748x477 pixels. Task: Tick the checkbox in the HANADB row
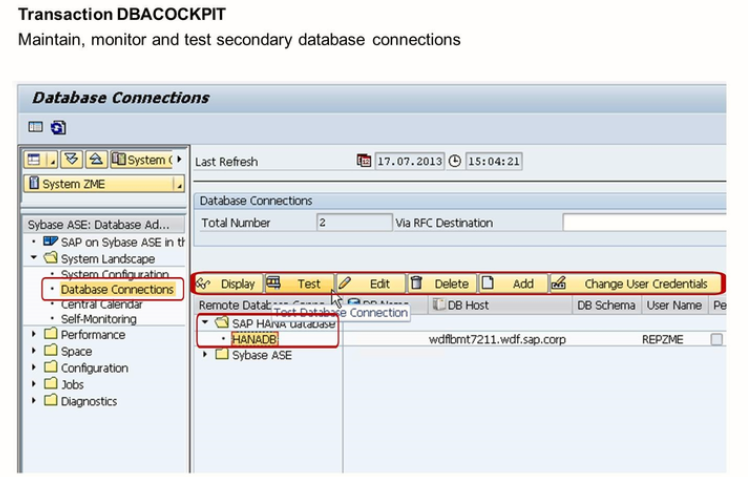point(716,340)
